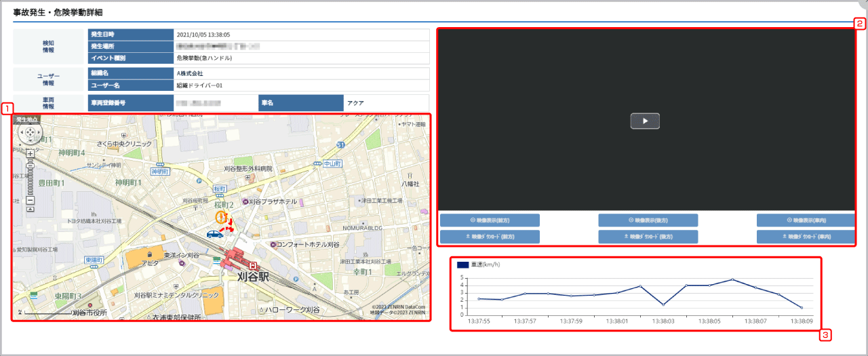Screen dimensions: 868x356
Task: Play the event video
Action: pyautogui.click(x=645, y=121)
